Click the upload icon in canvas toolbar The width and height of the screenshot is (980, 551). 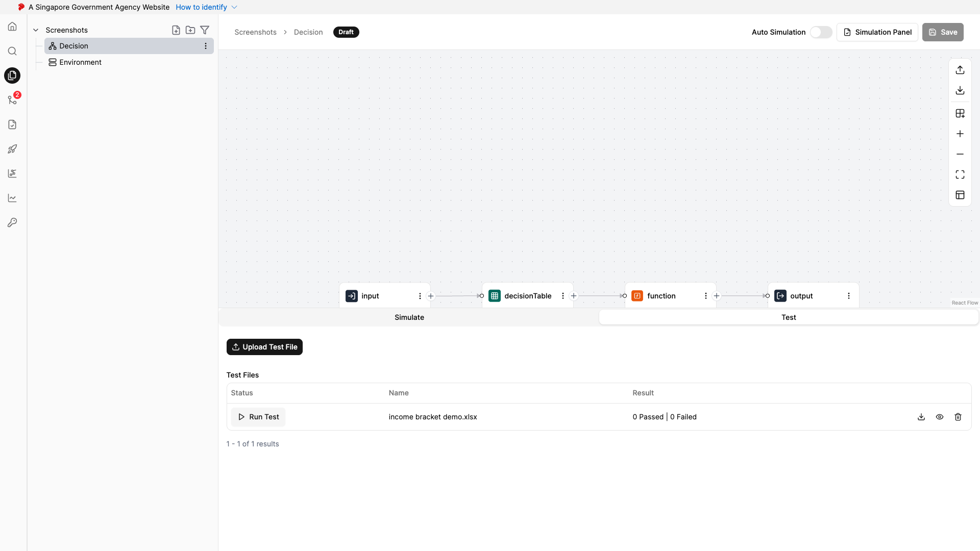click(960, 70)
